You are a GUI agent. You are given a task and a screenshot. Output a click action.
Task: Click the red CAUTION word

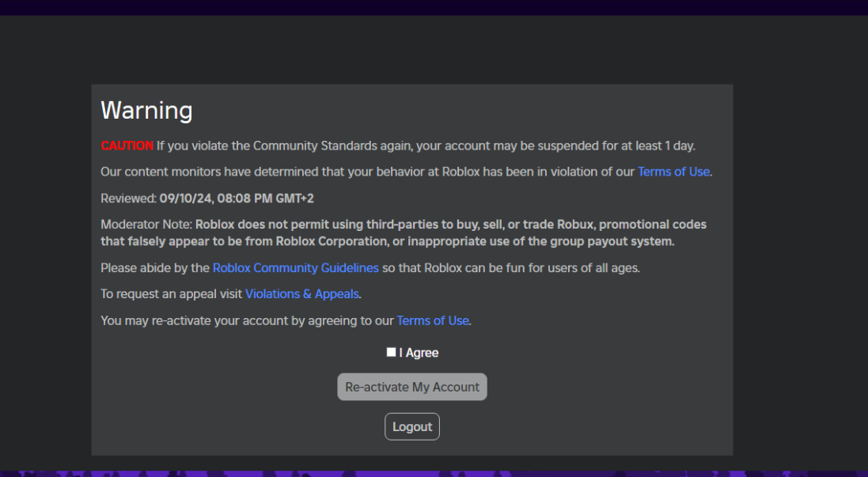click(127, 146)
